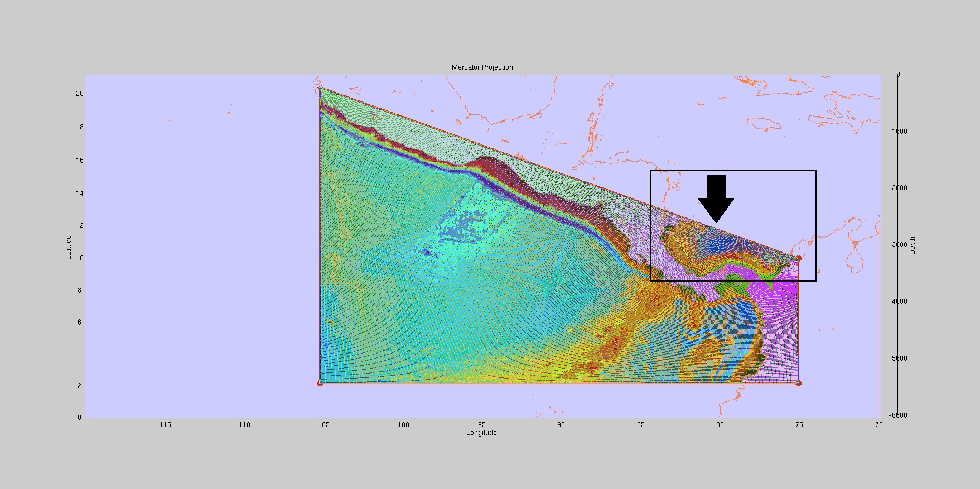The height and width of the screenshot is (489, 980).
Task: Click the -70 longitude tick label
Action: (877, 425)
